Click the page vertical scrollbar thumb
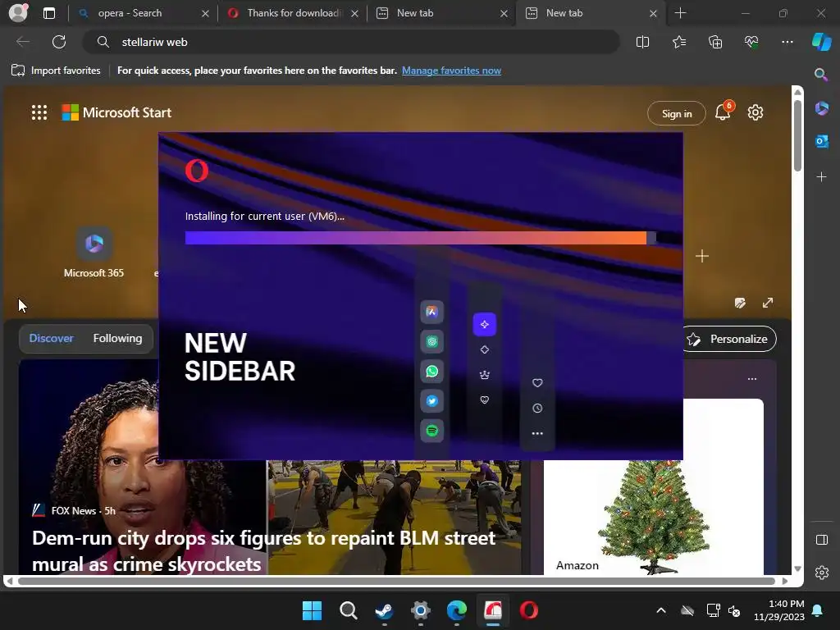The height and width of the screenshot is (630, 840). [x=797, y=137]
